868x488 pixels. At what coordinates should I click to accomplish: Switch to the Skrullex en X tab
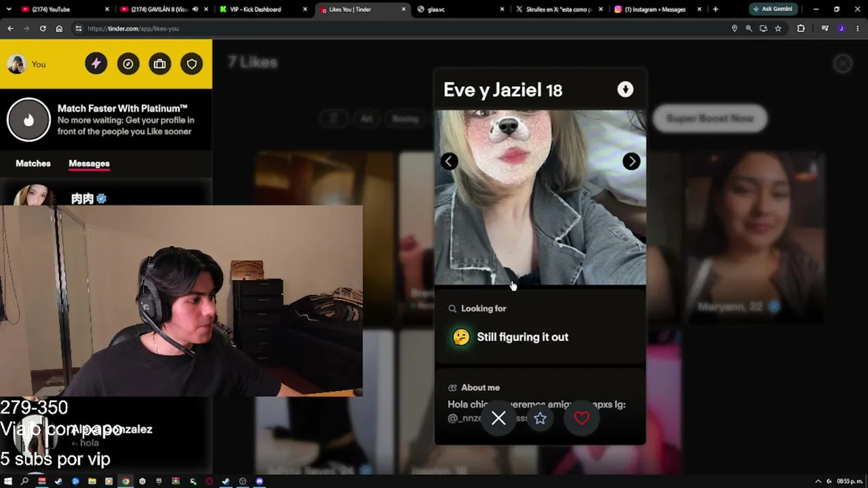[x=559, y=9]
